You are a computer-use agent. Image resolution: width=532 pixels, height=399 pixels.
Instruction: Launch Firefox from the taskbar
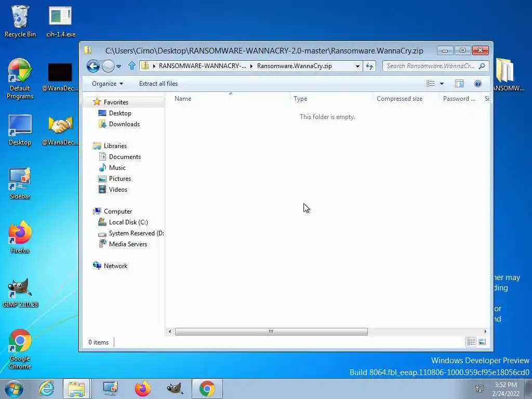click(142, 389)
